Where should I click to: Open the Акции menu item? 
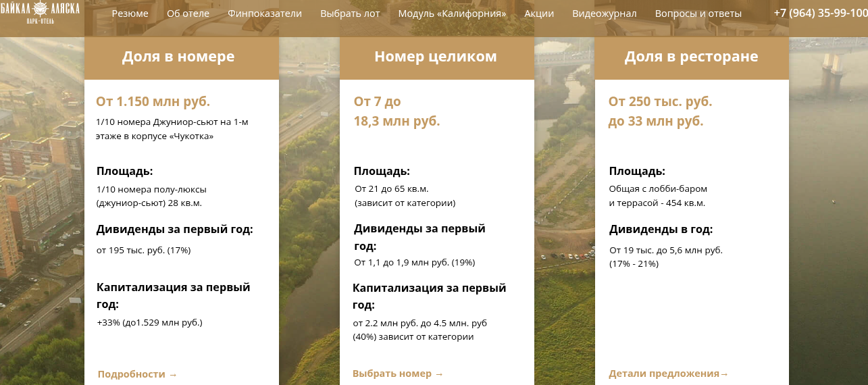(x=539, y=14)
